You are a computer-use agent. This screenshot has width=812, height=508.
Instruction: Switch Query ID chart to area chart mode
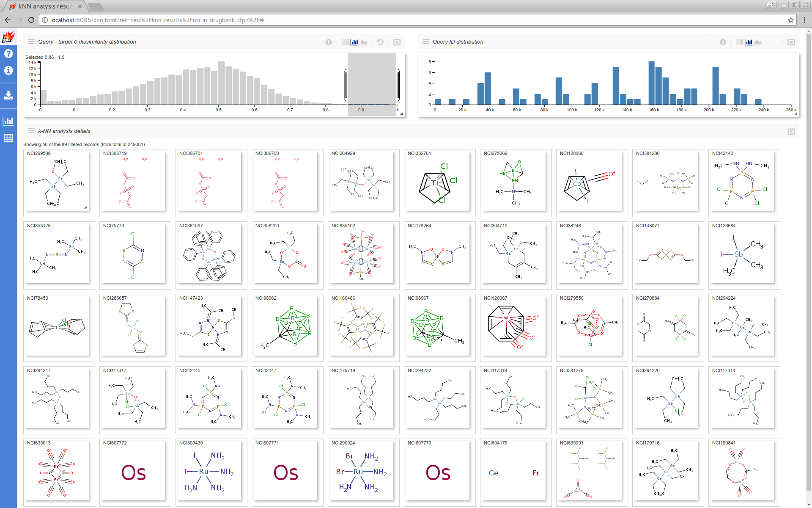(758, 42)
